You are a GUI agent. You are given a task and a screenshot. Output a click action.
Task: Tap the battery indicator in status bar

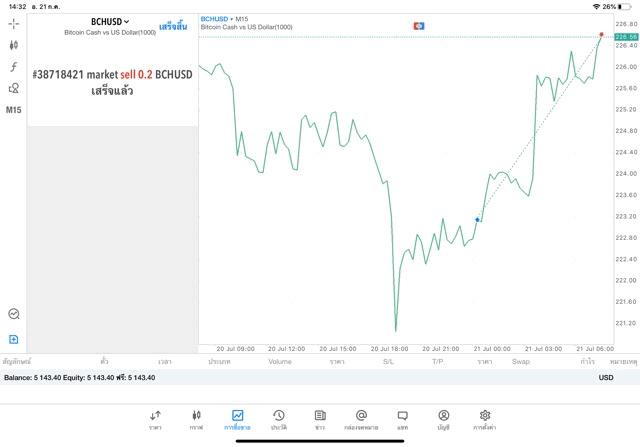coord(624,7)
